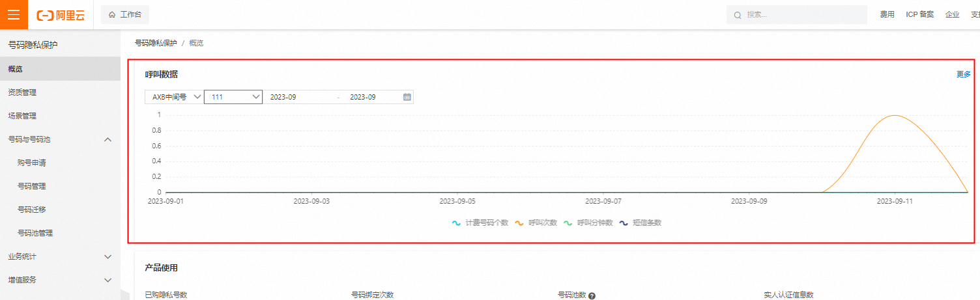Toggle 计费号码个数 legend series

(x=480, y=223)
